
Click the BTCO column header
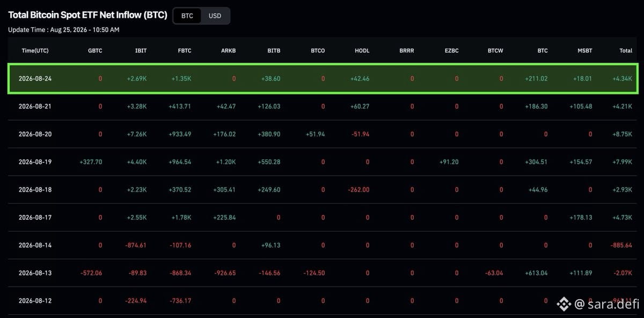pyautogui.click(x=318, y=50)
